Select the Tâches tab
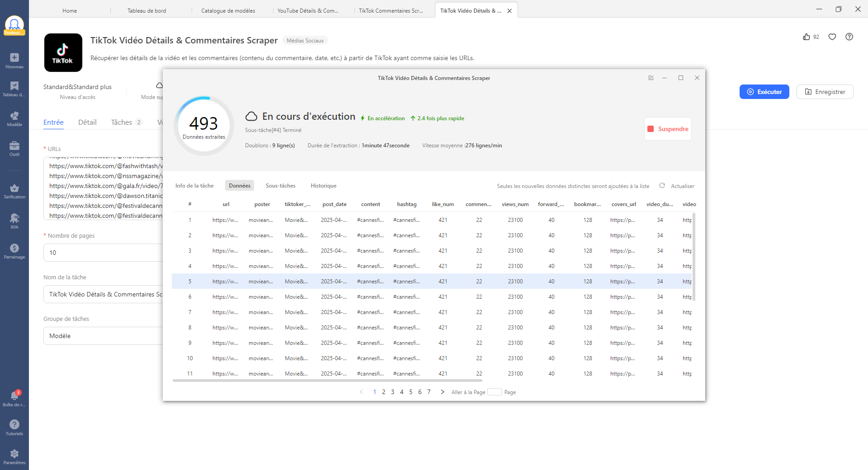868x470 pixels. tap(126, 122)
